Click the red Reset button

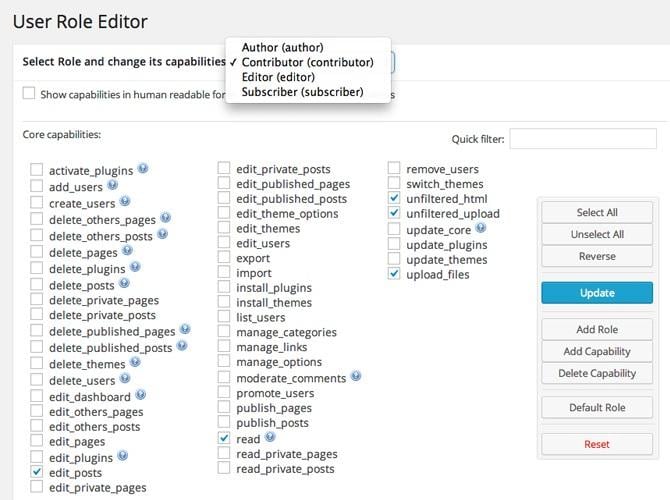coord(596,444)
